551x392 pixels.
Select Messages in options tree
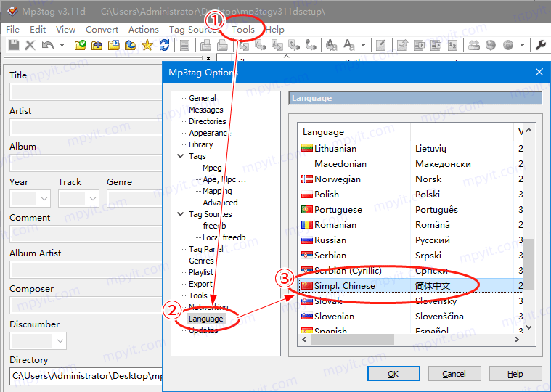206,110
